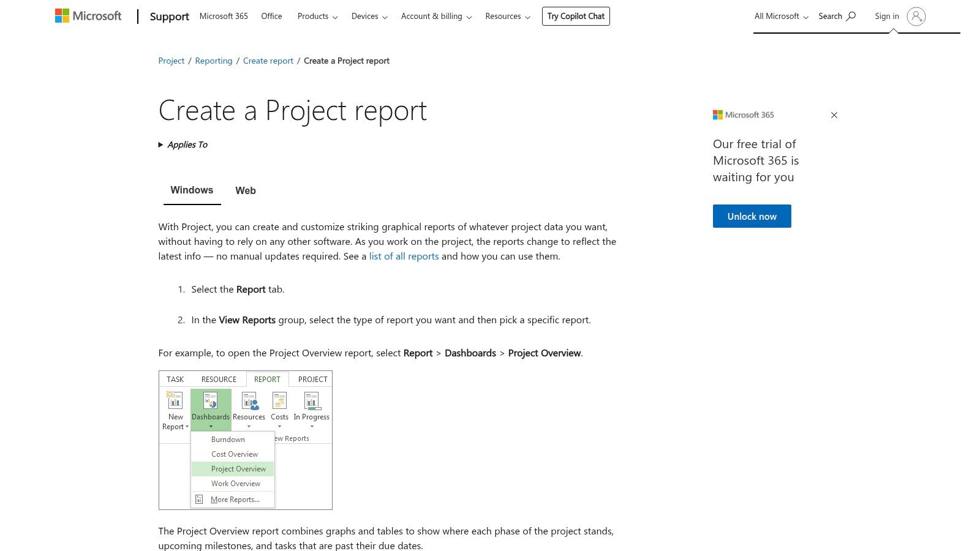This screenshot has height=551, width=980.
Task: Open the All Microsoft dropdown
Action: pos(781,17)
